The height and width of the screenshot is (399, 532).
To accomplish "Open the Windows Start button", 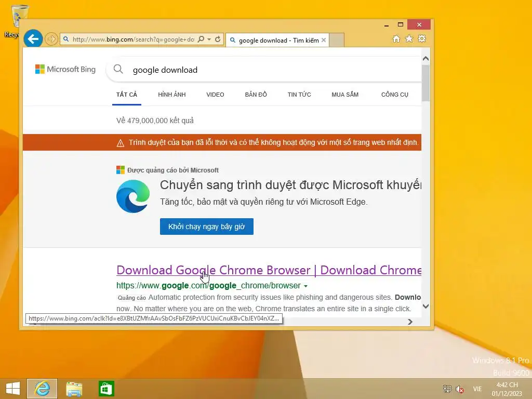I will [x=13, y=389].
